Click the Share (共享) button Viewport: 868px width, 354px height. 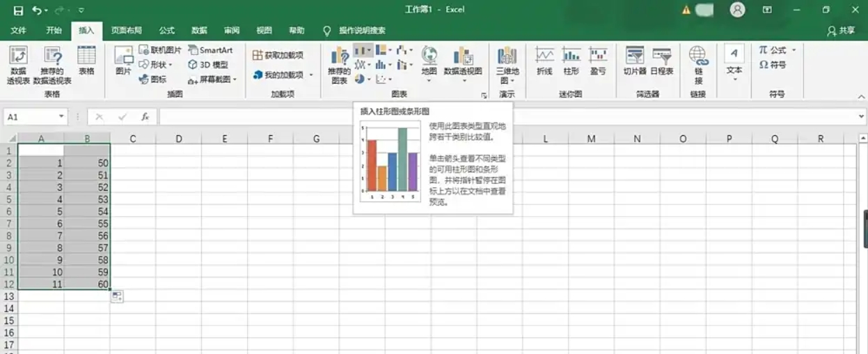(x=841, y=31)
